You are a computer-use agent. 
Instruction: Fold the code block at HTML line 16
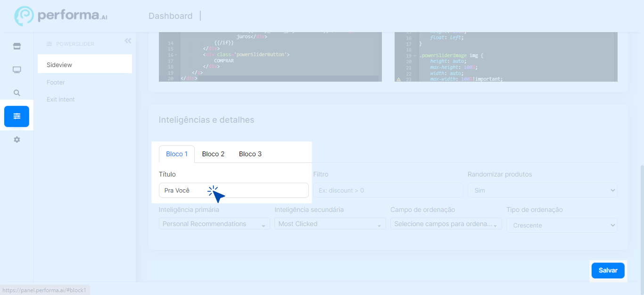(176, 55)
